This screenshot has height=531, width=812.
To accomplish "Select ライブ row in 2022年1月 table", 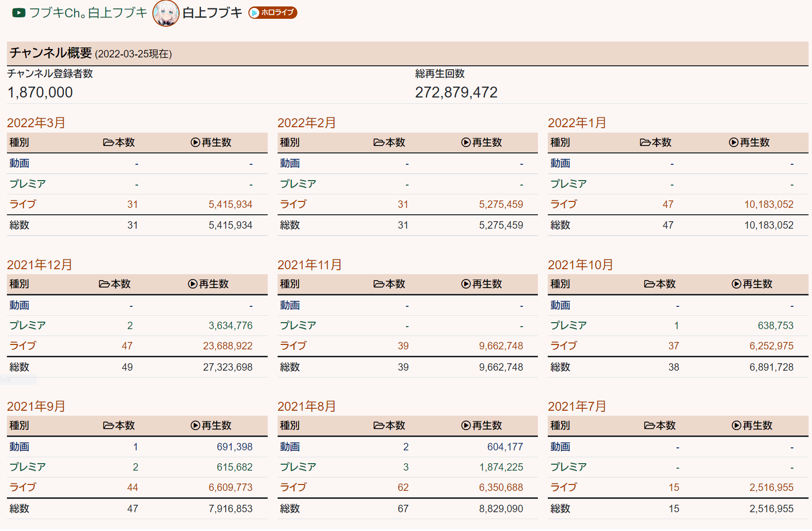I will tap(564, 204).
